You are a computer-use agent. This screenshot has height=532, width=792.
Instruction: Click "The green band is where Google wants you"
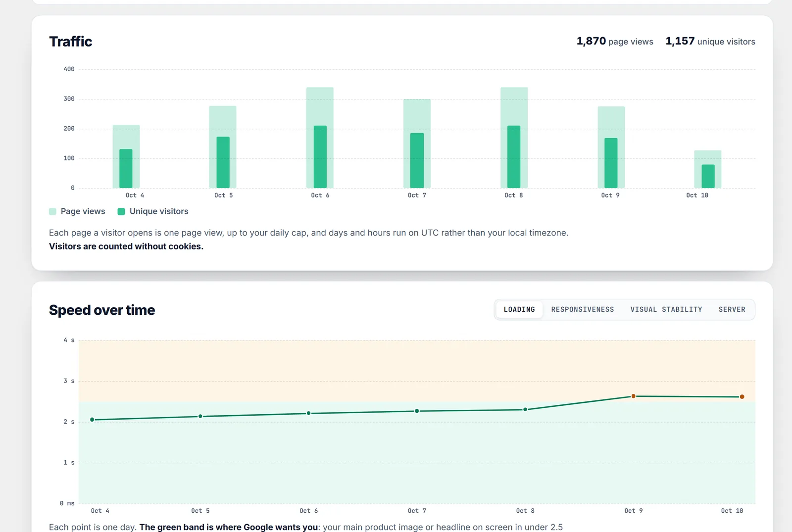[229, 527]
